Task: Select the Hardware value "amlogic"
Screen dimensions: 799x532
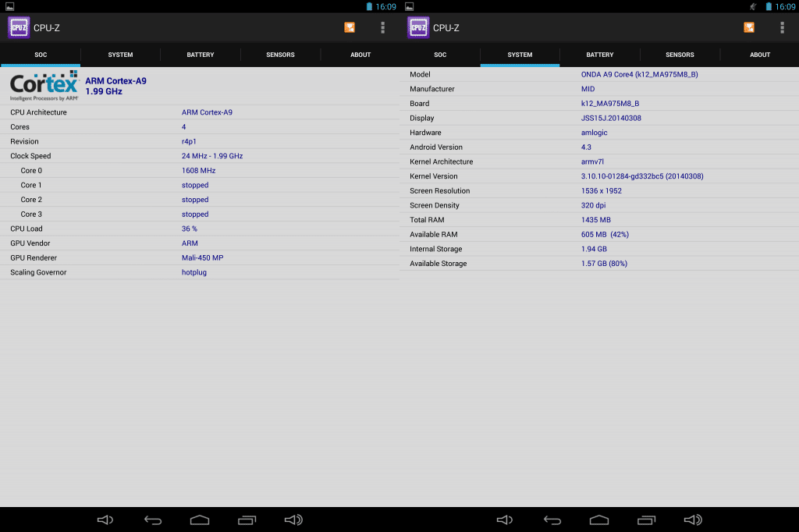Action: (x=594, y=133)
